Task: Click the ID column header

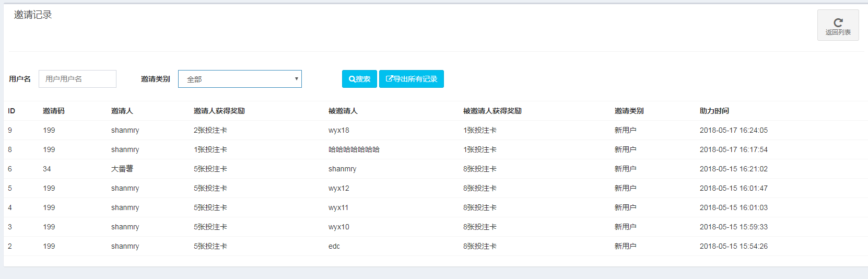Action: 11,111
